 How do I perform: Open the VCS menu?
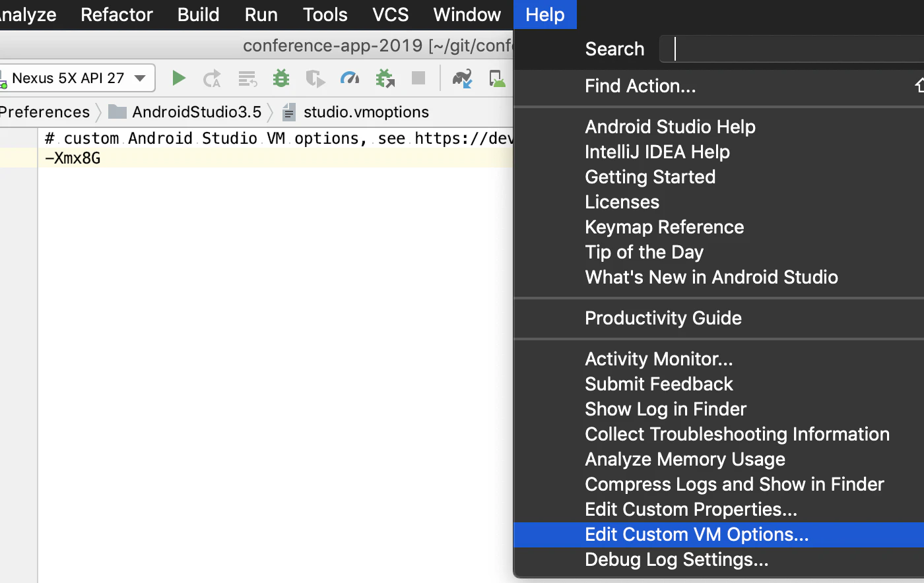click(390, 15)
